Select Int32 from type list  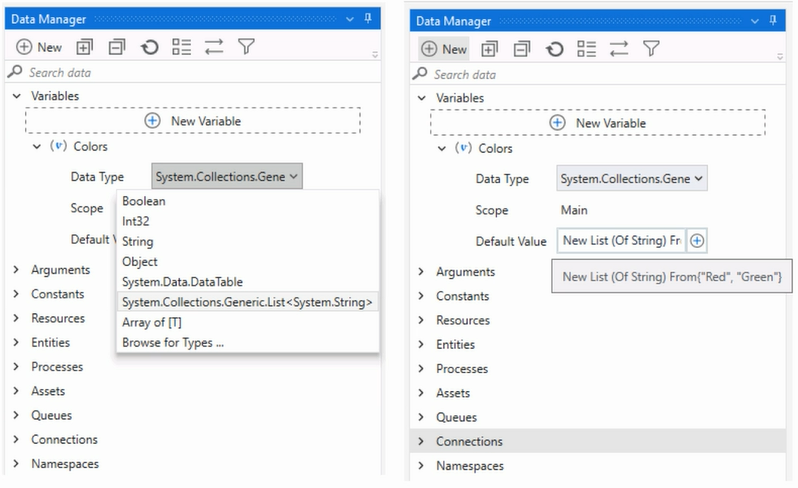(x=248, y=221)
